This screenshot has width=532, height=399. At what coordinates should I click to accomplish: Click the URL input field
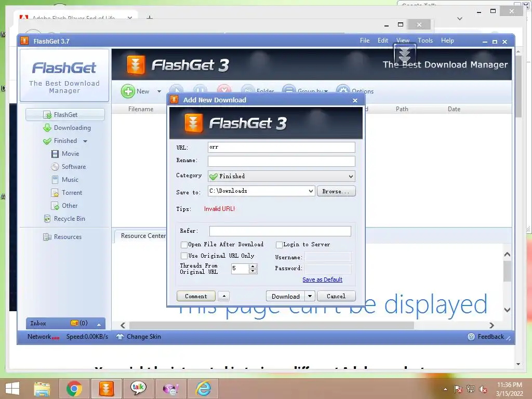pyautogui.click(x=281, y=147)
